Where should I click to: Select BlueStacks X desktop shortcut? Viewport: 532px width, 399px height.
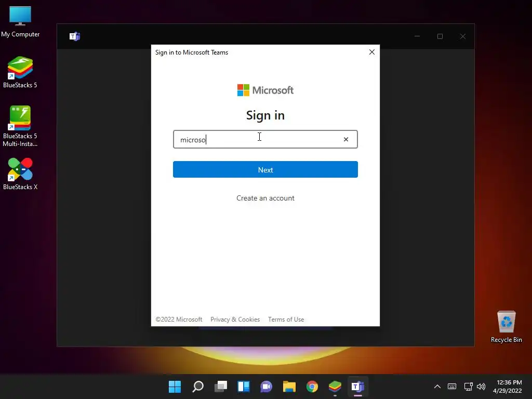[20, 174]
